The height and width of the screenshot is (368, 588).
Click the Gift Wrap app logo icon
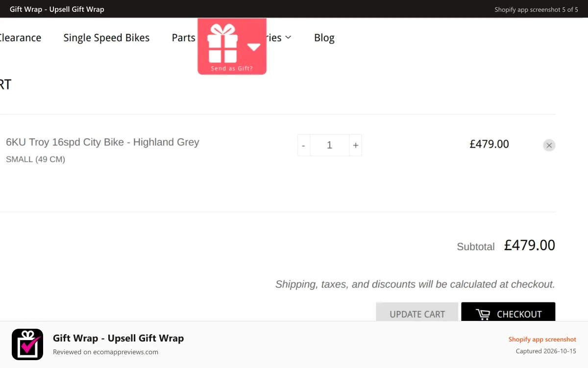pos(27,344)
